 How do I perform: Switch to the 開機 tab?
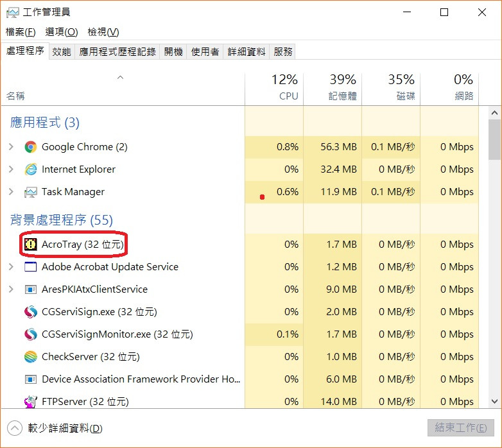click(x=173, y=52)
